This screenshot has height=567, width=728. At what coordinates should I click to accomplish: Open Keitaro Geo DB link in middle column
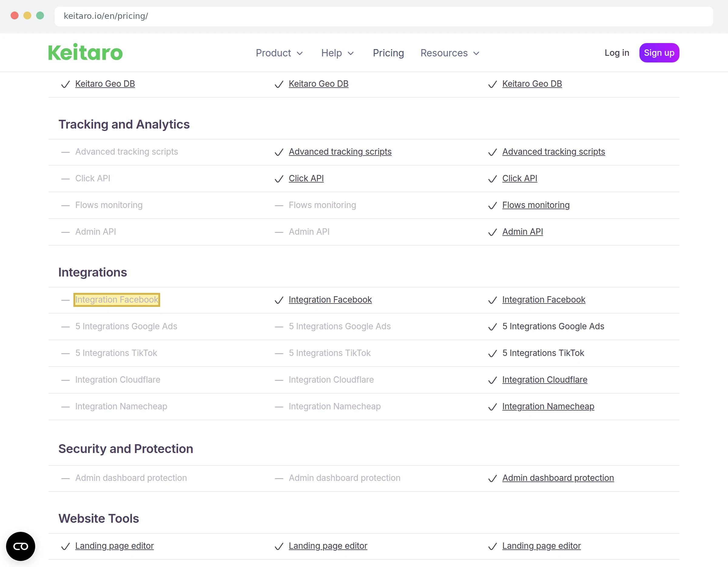pos(318,84)
